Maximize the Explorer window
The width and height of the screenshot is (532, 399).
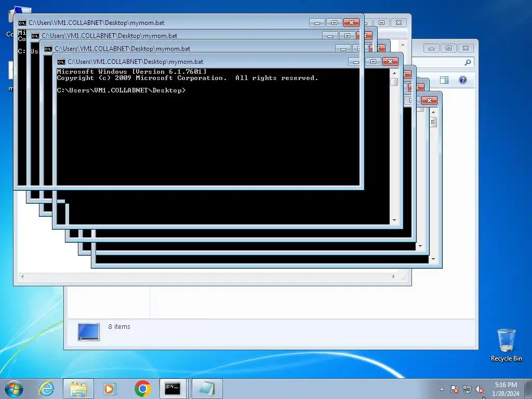(448, 48)
